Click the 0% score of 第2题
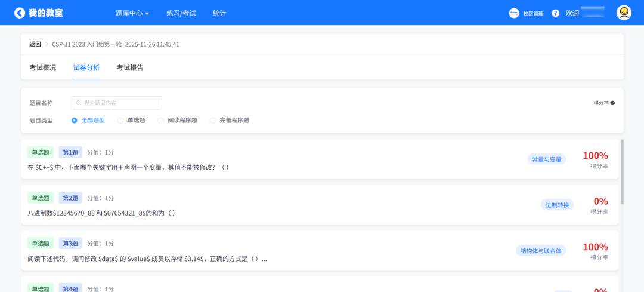This screenshot has height=292, width=644. 600,201
